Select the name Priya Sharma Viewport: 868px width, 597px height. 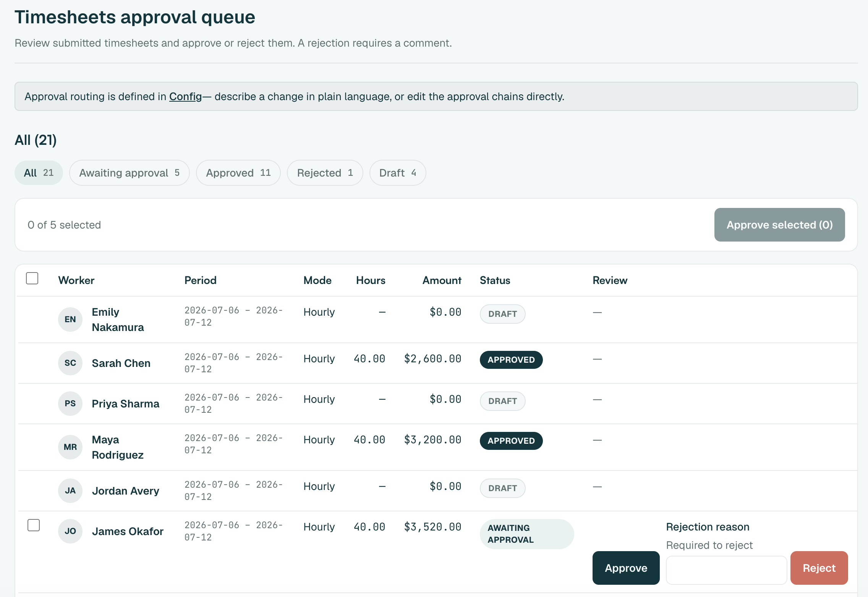[125, 404]
